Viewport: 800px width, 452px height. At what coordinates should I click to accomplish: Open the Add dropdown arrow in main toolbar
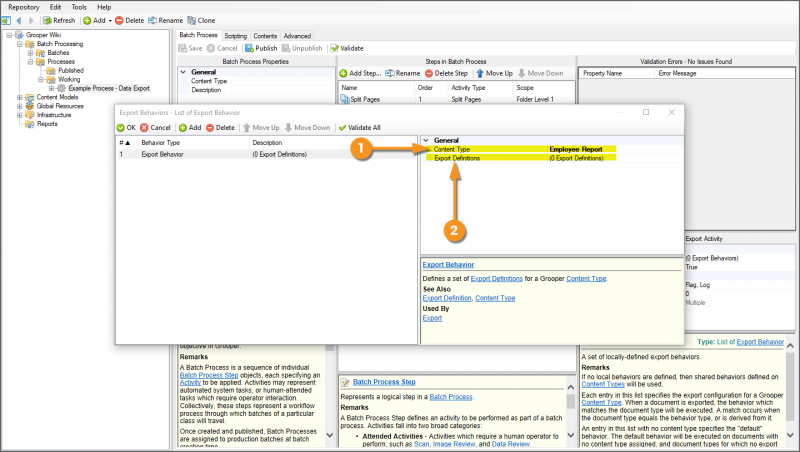pos(110,21)
